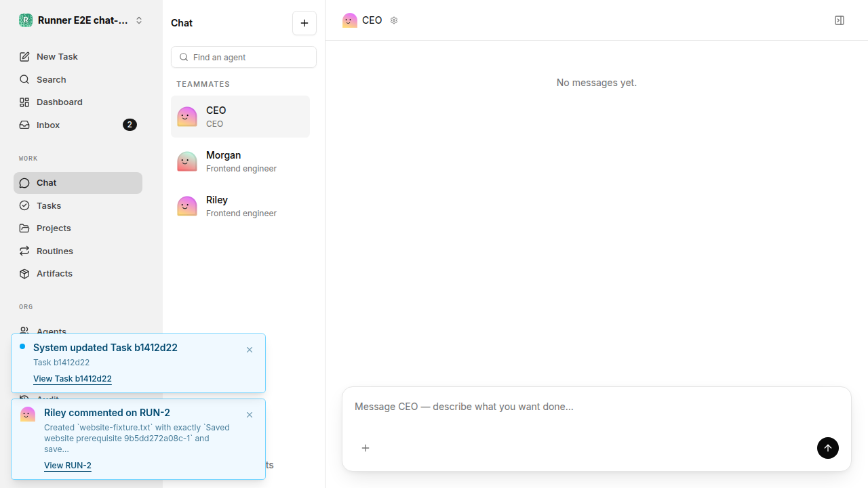The width and height of the screenshot is (868, 488).
Task: Click the Search magnifier icon in sidebar
Action: [x=24, y=79]
